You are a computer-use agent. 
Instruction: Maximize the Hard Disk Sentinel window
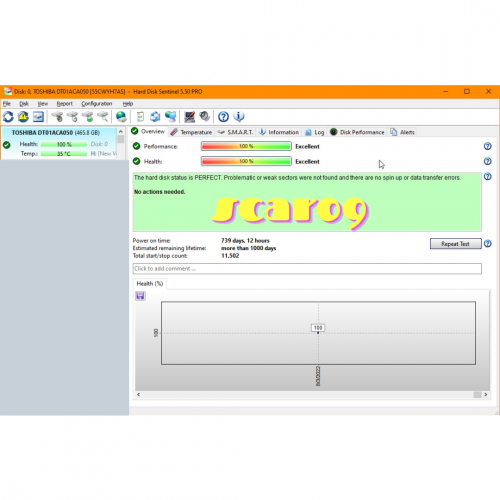point(467,91)
